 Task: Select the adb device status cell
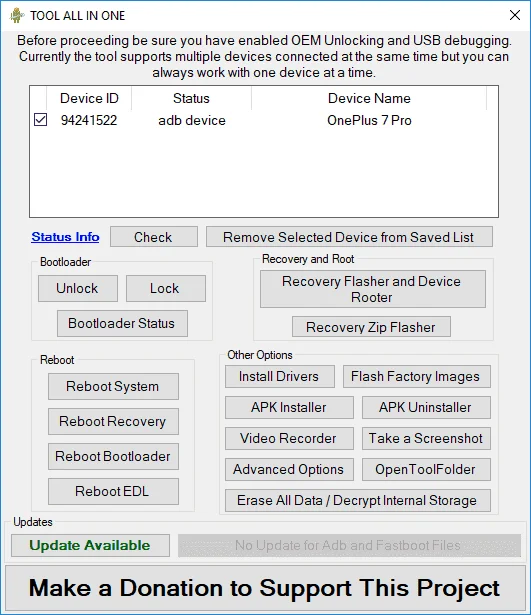[192, 120]
